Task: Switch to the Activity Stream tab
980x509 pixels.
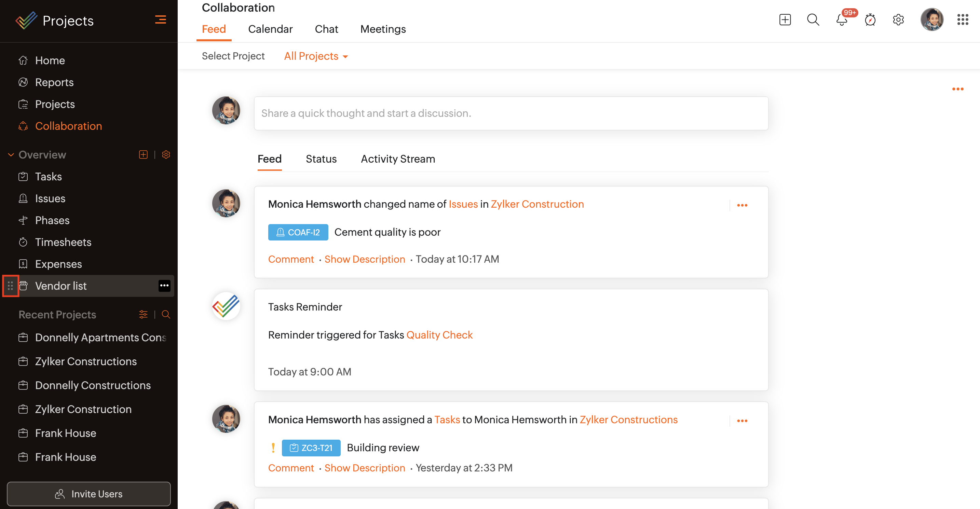Action: coord(397,159)
